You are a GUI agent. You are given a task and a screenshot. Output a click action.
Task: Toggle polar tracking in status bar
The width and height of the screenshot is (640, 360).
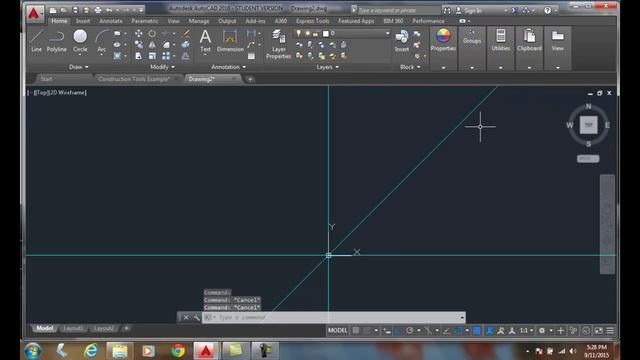(x=409, y=331)
